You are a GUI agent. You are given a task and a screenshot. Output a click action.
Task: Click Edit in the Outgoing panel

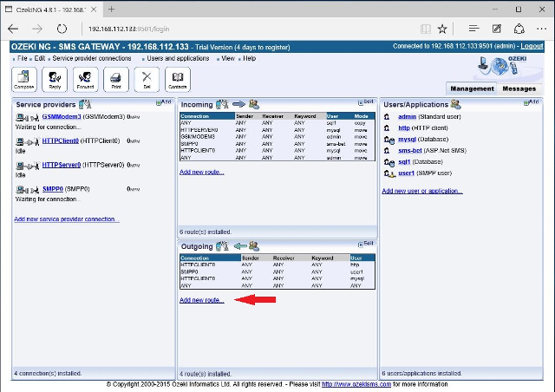(366, 244)
